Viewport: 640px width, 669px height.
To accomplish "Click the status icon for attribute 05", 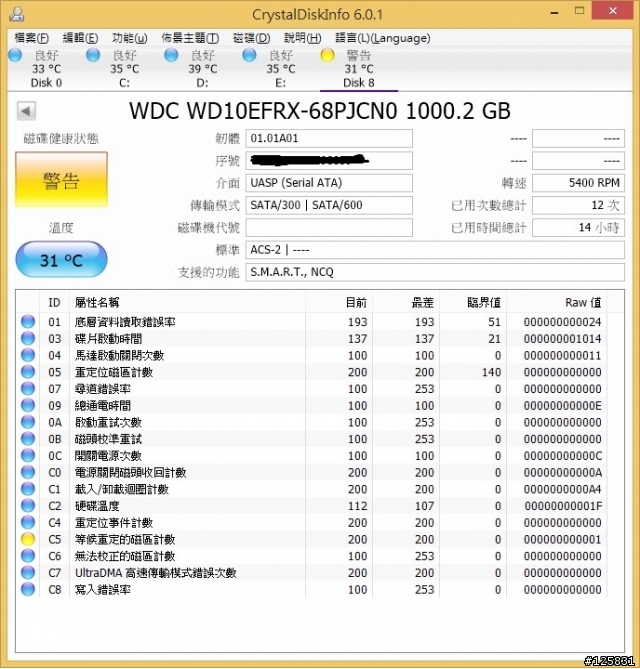I will [28, 372].
